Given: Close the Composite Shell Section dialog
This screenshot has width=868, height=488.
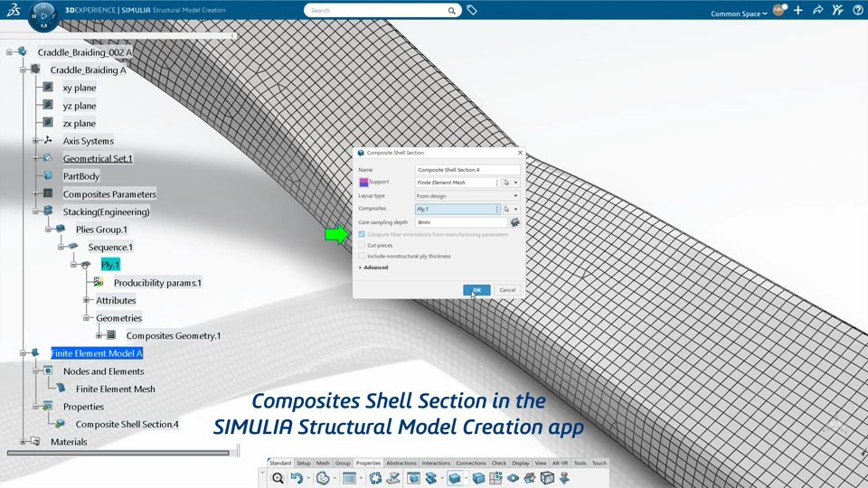Looking at the screenshot, I should [x=520, y=153].
